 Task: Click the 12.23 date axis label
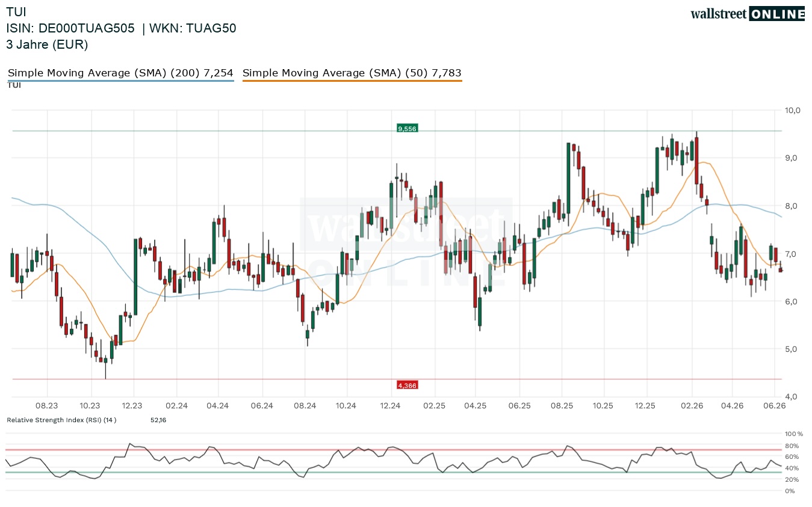coord(132,406)
